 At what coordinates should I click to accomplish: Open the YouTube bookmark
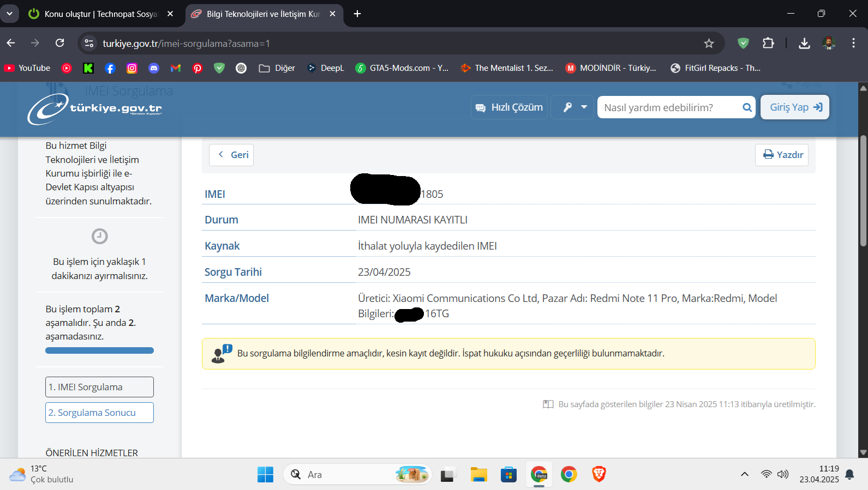27,68
